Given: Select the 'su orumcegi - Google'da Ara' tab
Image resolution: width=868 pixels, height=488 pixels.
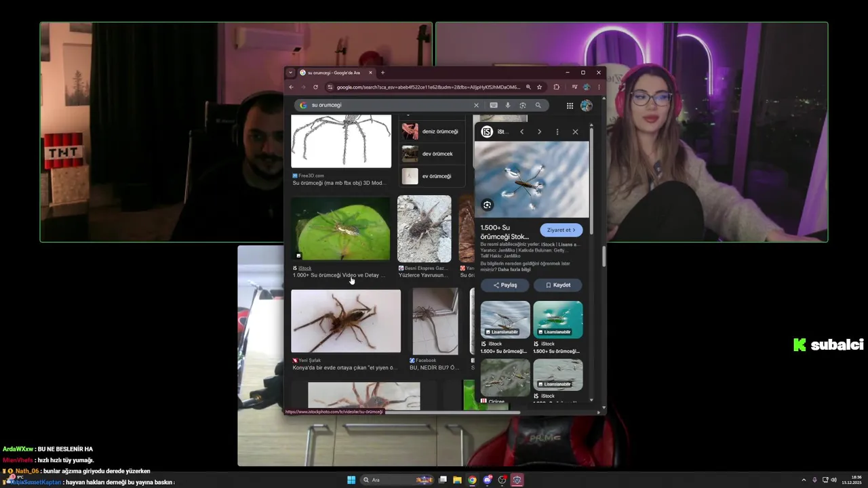Looking at the screenshot, I should click(x=336, y=73).
